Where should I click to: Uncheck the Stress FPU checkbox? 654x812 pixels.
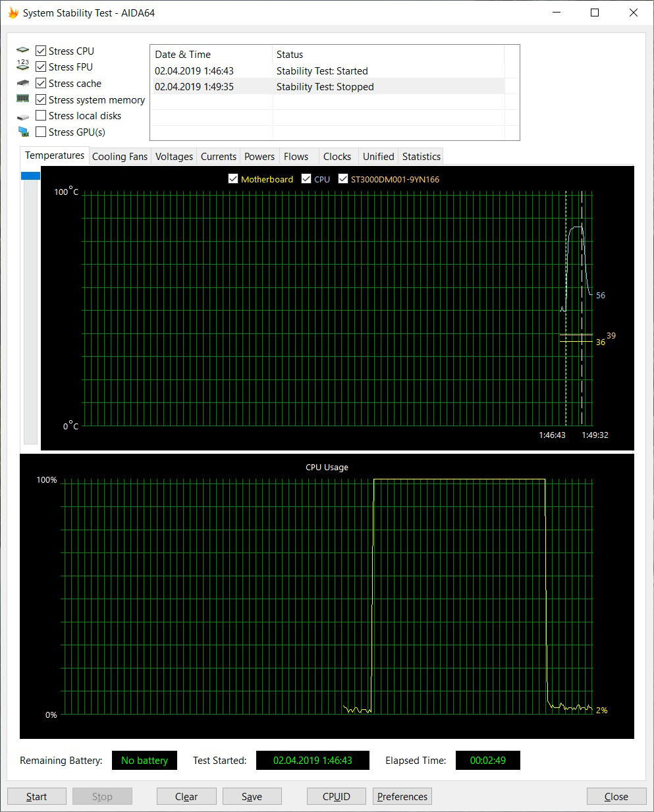click(x=41, y=67)
